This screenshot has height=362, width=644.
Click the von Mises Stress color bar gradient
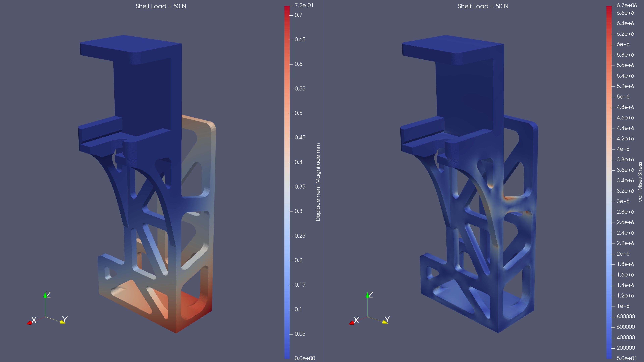coord(609,182)
